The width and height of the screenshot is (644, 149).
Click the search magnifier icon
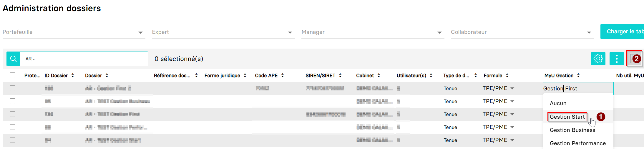[13, 59]
